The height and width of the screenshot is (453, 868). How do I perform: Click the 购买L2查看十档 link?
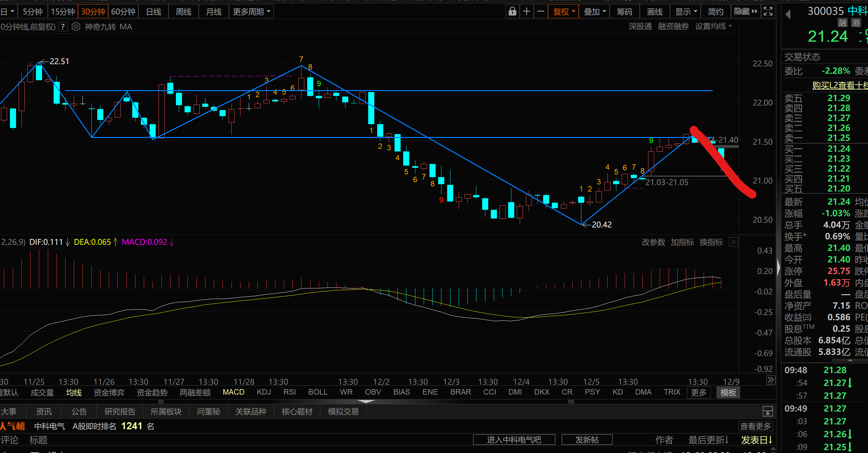(839, 85)
